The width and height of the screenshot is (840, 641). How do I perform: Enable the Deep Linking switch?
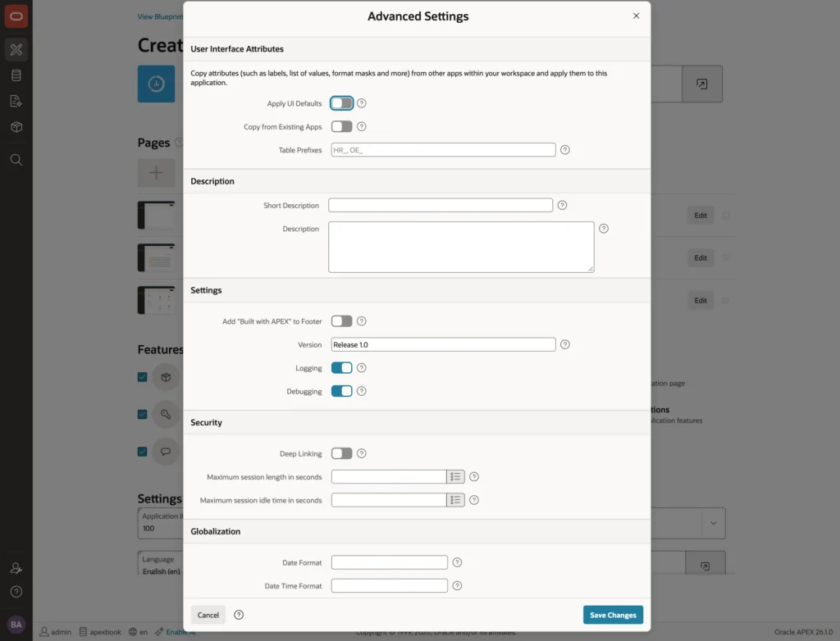(x=342, y=453)
